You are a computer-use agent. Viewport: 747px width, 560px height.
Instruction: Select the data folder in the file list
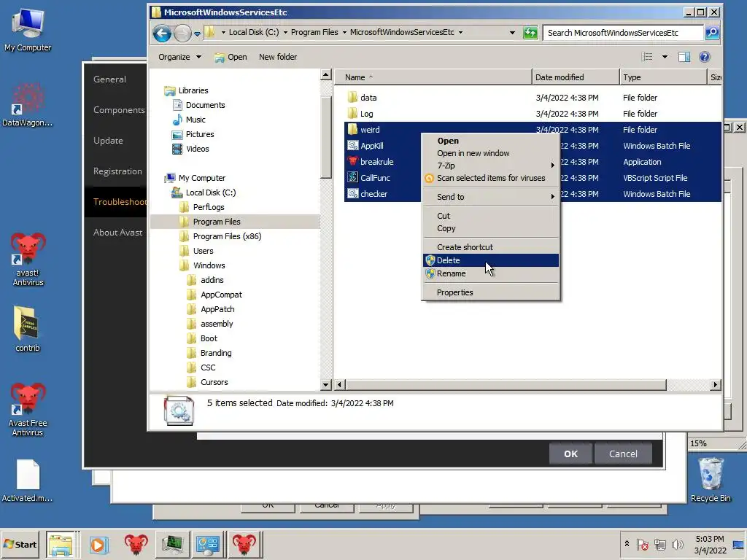coord(368,98)
